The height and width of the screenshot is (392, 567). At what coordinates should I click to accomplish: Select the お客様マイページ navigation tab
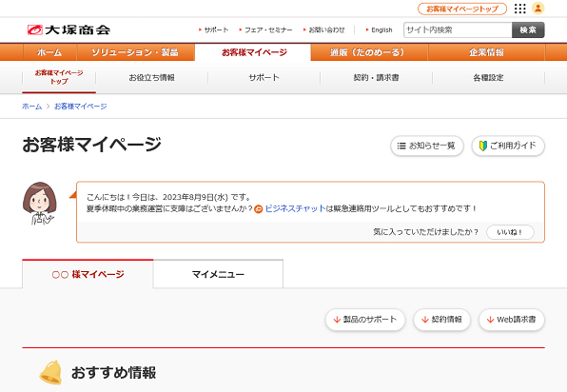tap(253, 52)
